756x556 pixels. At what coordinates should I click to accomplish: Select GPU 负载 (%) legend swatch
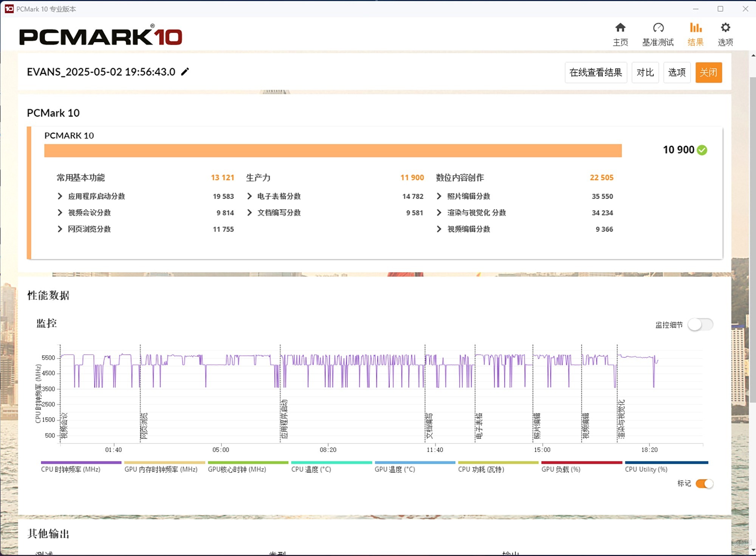582,463
